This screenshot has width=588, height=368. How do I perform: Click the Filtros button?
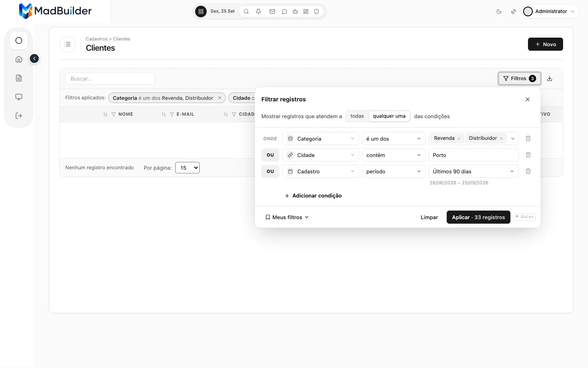click(519, 79)
